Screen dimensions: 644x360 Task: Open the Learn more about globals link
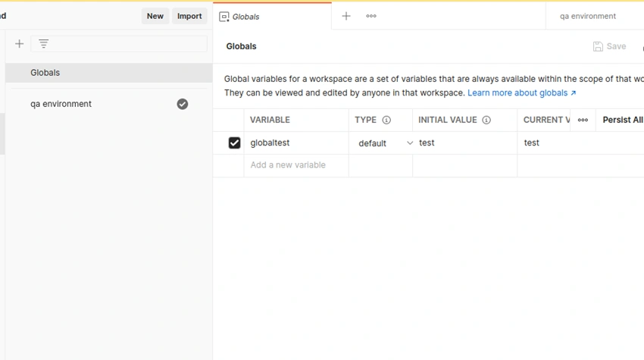521,93
